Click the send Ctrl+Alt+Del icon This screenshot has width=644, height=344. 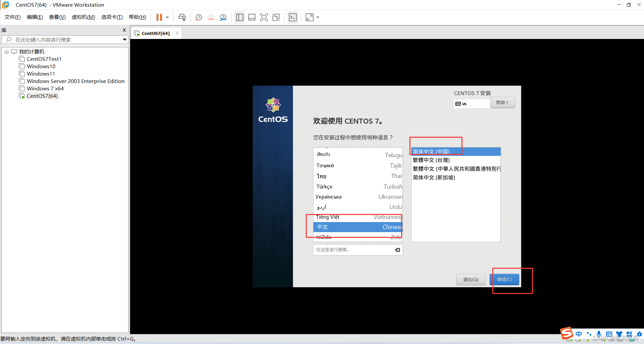click(182, 17)
